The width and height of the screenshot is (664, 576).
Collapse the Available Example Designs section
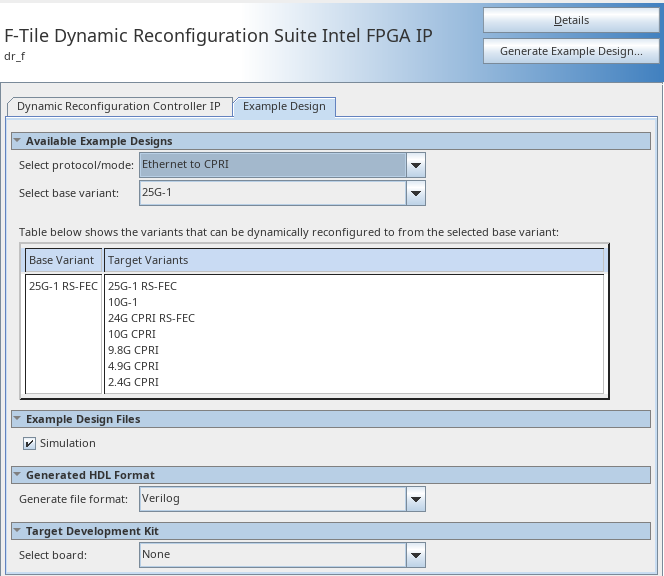point(17,141)
